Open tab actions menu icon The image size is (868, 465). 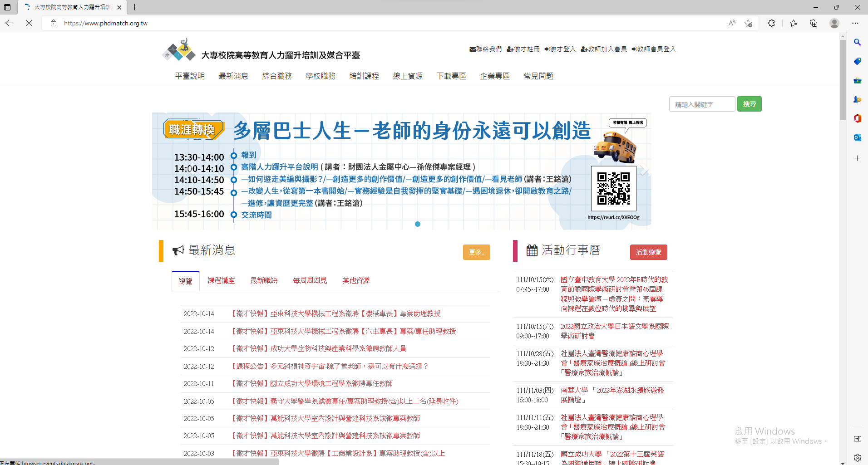pyautogui.click(x=7, y=7)
